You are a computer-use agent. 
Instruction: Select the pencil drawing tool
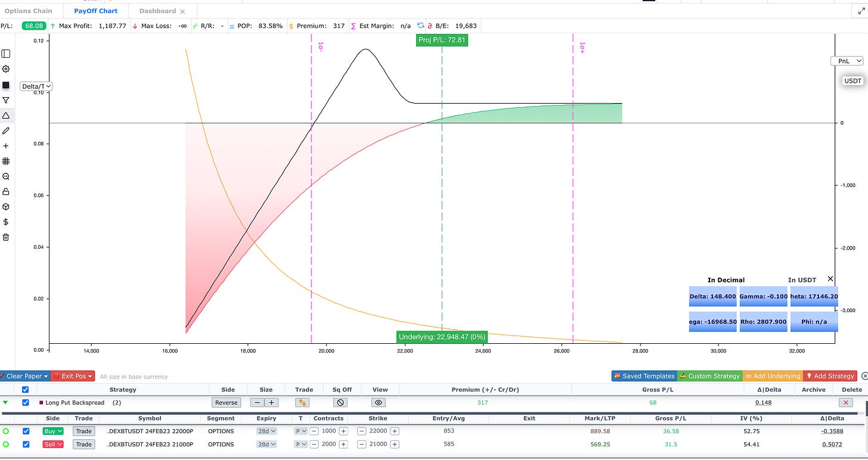(x=6, y=130)
